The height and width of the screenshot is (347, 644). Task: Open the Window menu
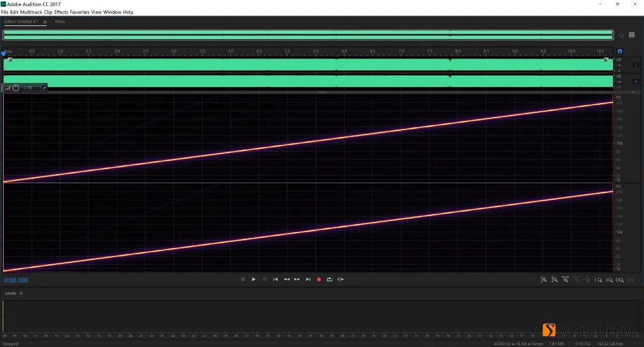[x=112, y=12]
